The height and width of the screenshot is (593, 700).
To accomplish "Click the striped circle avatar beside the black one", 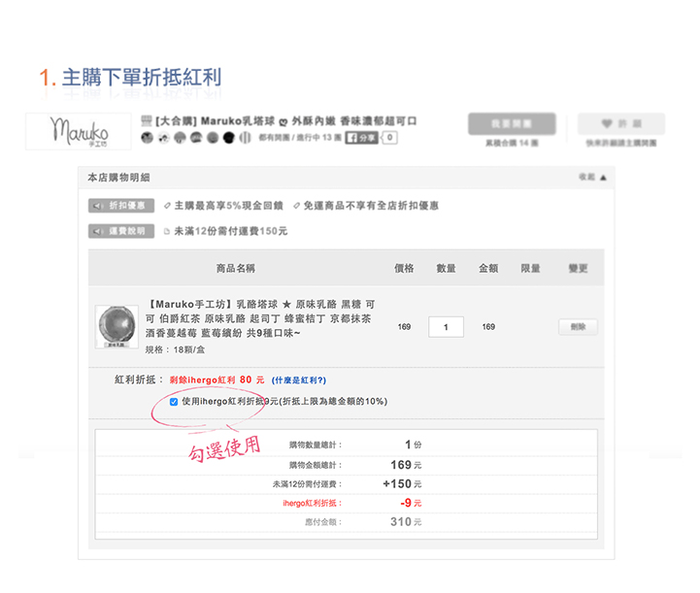I will point(245,138).
